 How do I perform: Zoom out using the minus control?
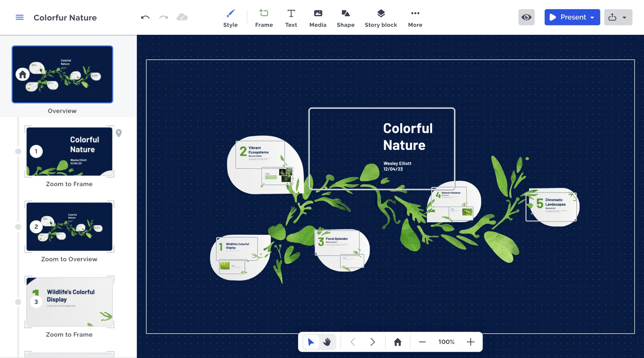(x=422, y=342)
